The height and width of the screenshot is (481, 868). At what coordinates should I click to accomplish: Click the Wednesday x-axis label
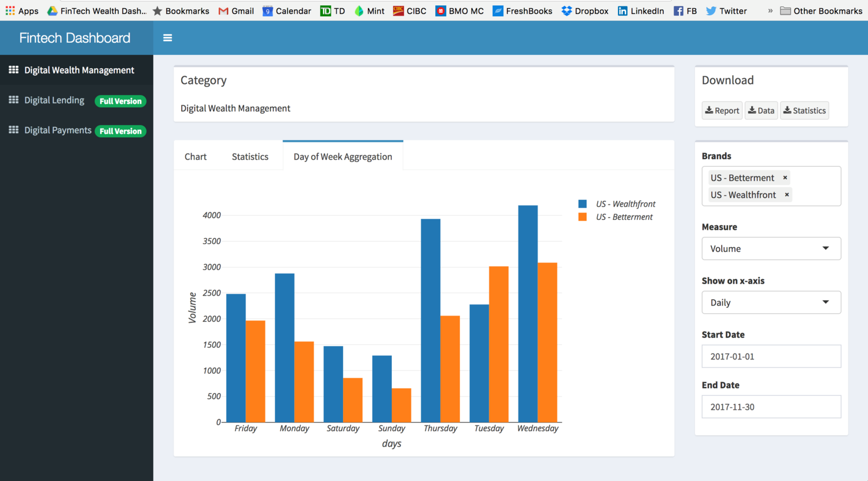tap(538, 428)
